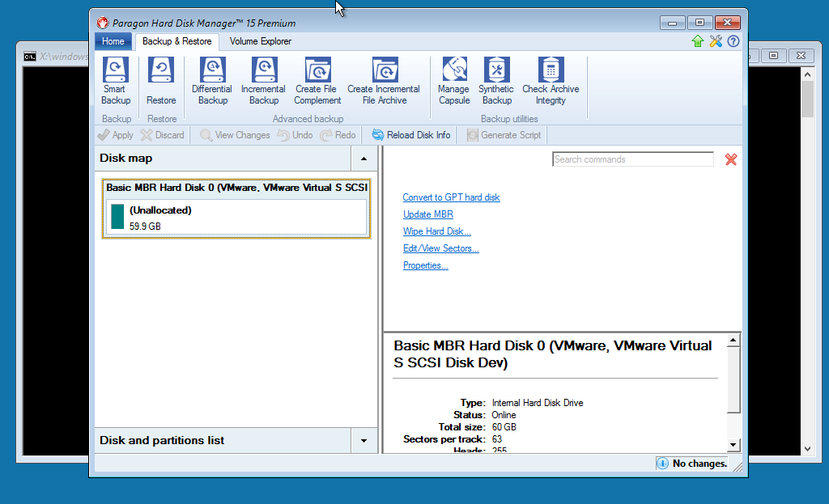Start a Differential Backup
Viewport: 829px width, 504px height.
tap(212, 82)
